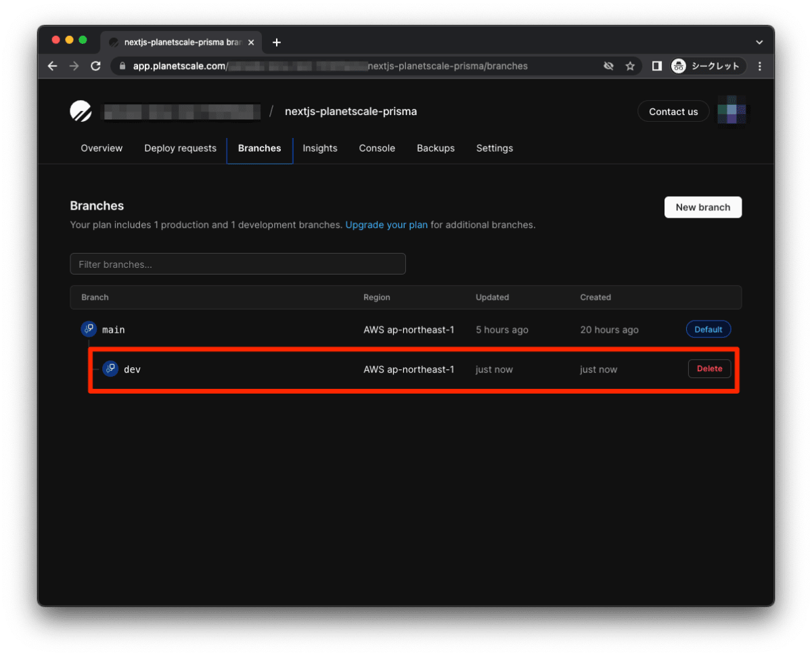Open the Overview tab
Image resolution: width=812 pixels, height=656 pixels.
101,148
